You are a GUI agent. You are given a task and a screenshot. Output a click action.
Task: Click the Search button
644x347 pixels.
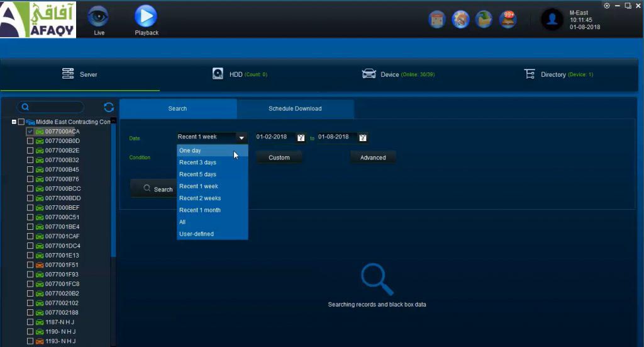155,189
